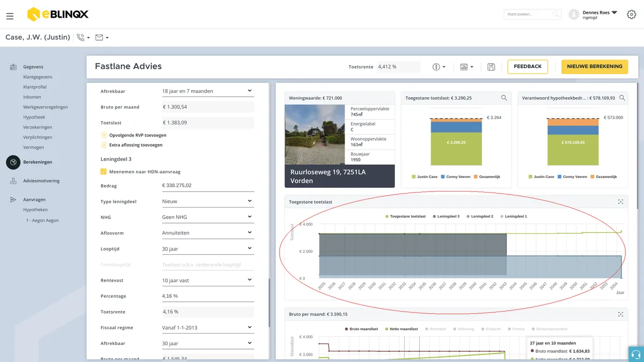The height and width of the screenshot is (362, 644).
Task: Click the house photo thumbnail of Ruurloseweg 19
Action: pyautogui.click(x=316, y=134)
